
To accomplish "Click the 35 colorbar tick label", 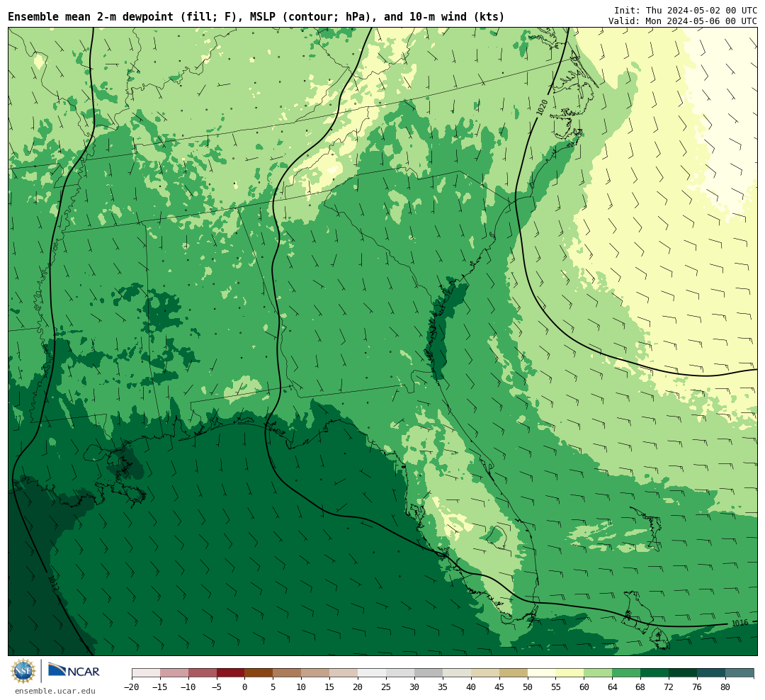I will point(443,687).
